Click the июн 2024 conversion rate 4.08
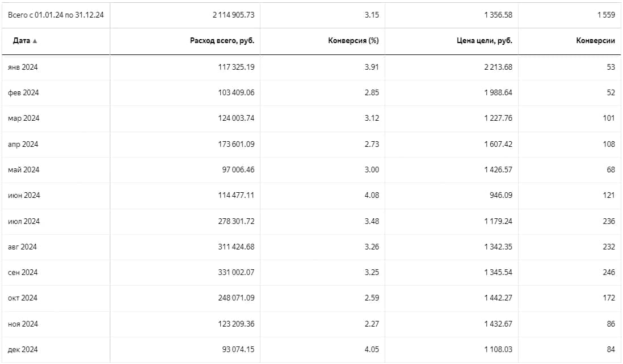 (x=372, y=195)
